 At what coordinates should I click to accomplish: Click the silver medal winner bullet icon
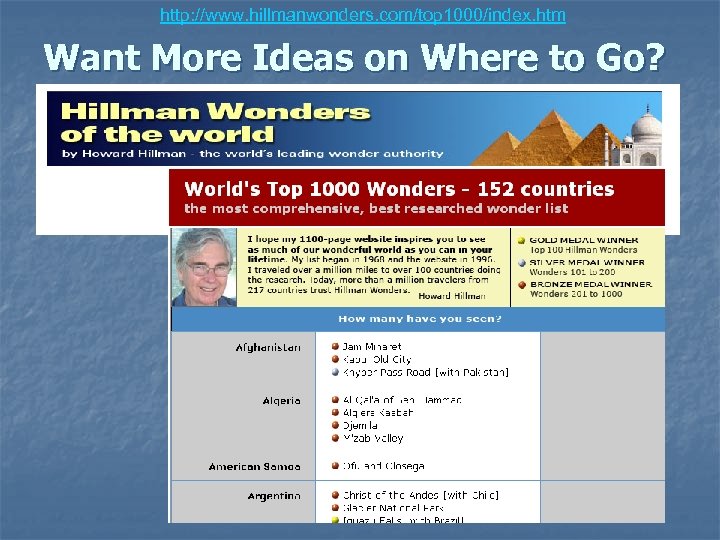522,263
